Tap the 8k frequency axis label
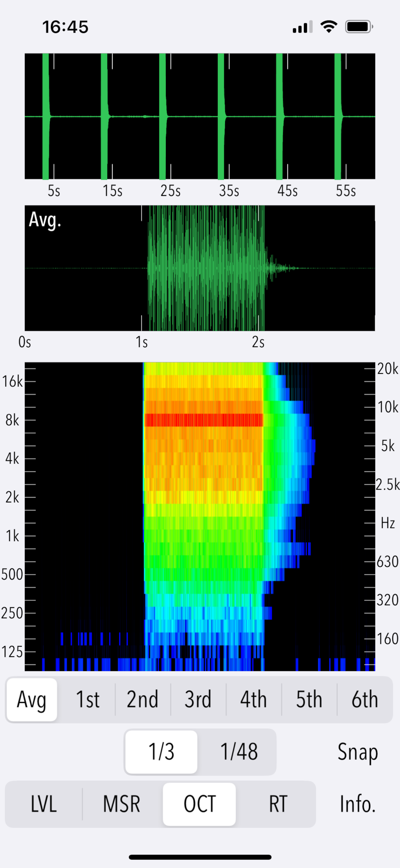Viewport: 400px width, 868px height. (x=12, y=420)
